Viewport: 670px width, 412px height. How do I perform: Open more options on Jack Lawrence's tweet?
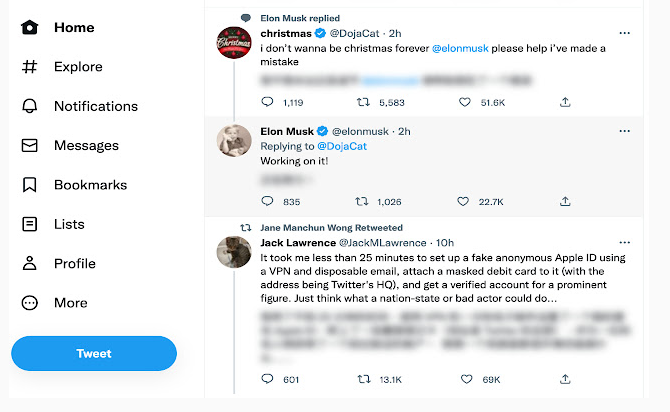click(625, 242)
